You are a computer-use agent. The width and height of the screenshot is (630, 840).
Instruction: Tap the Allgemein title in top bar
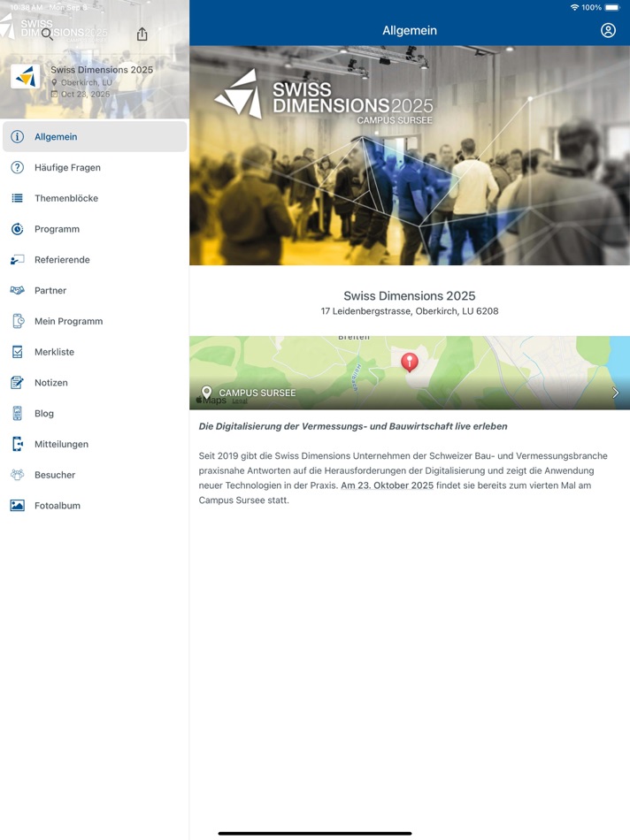pyautogui.click(x=410, y=31)
